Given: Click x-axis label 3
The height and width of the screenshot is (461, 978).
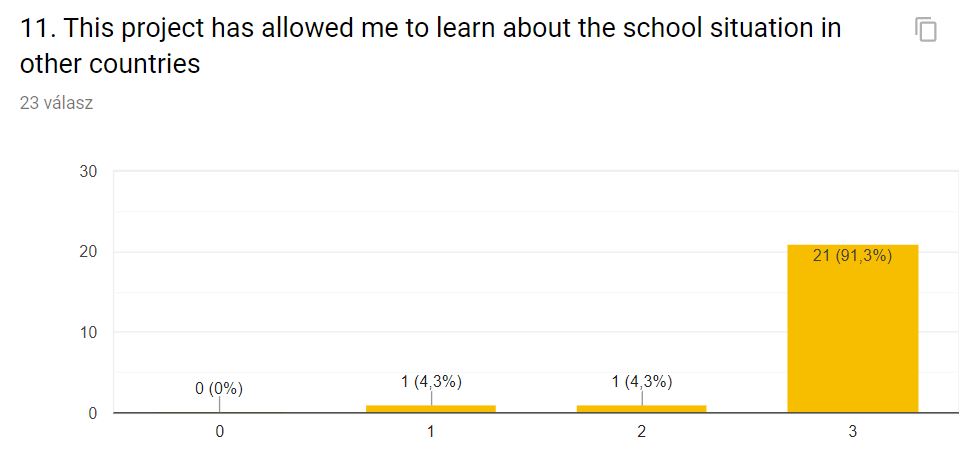Looking at the screenshot, I should [x=853, y=432].
